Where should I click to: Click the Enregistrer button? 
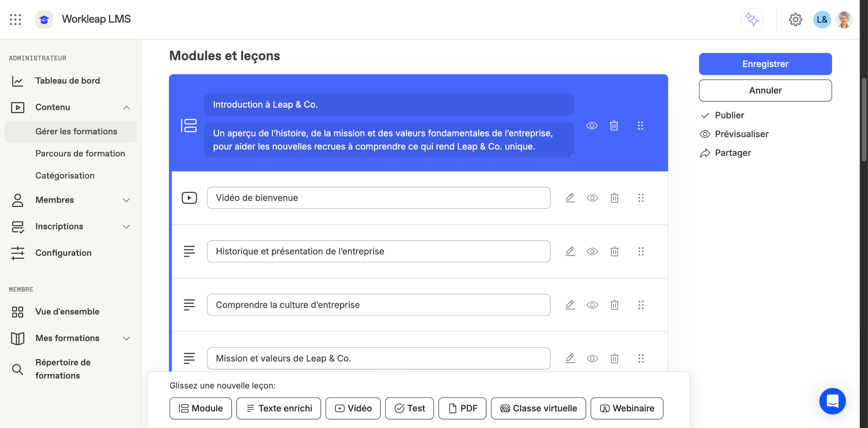pos(765,64)
